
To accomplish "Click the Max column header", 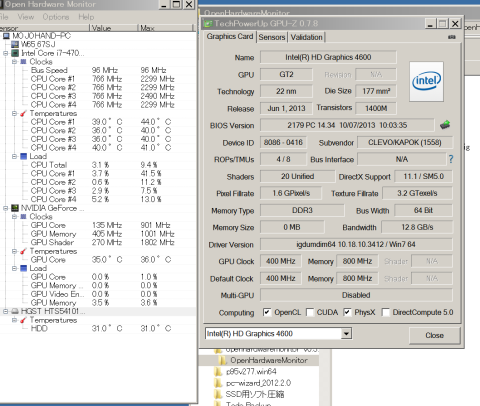I will click(165, 28).
